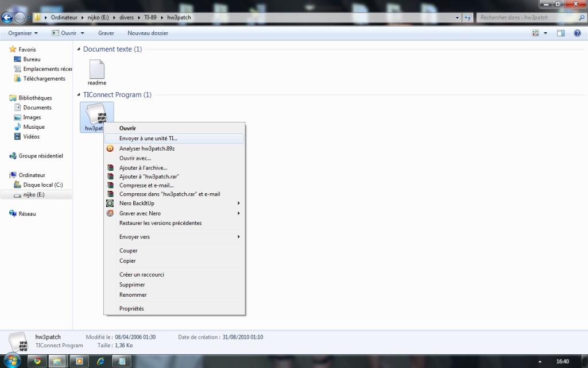Open the Windows Start button
Viewport: 588px width, 368px height.
tap(12, 361)
